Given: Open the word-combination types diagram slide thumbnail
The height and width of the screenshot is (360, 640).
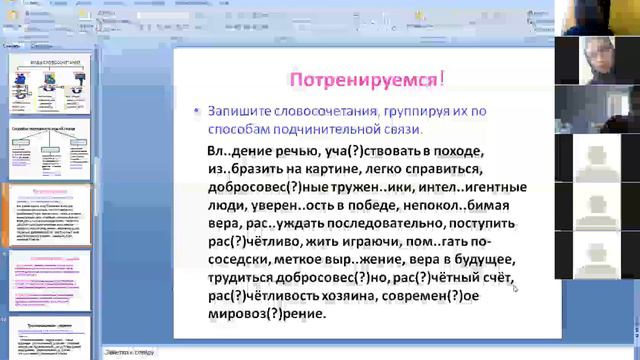Looking at the screenshot, I should pos(50,85).
